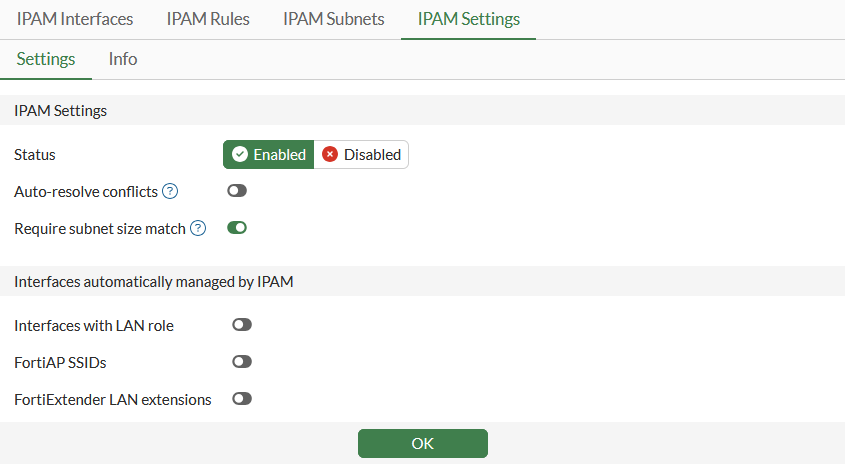Enable FortiAP SSIDs management

242,362
